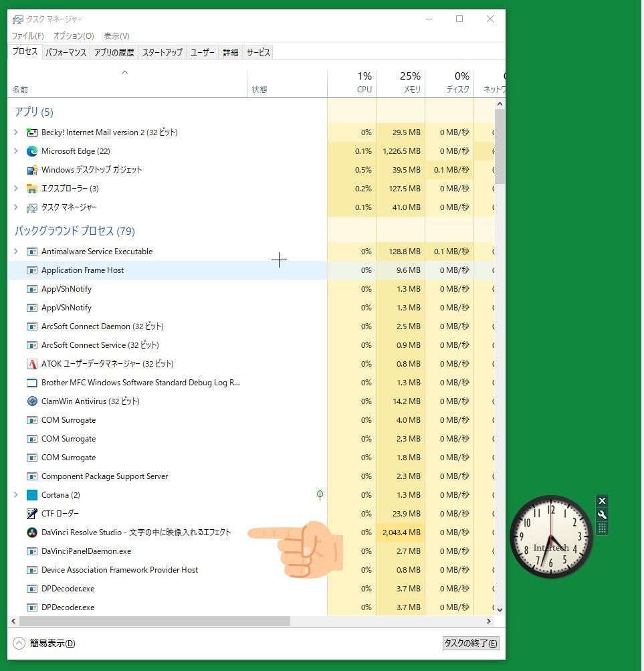Close the clock gadget with its X

coord(602,500)
